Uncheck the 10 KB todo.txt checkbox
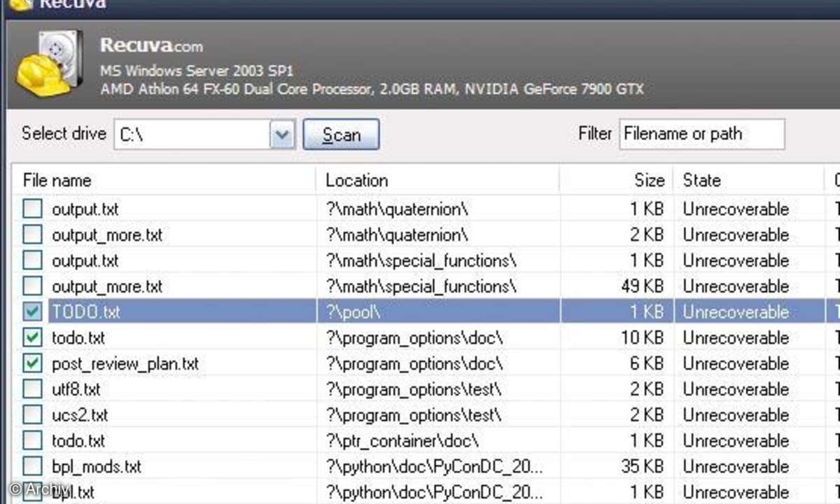The image size is (840, 504). pos(32,338)
